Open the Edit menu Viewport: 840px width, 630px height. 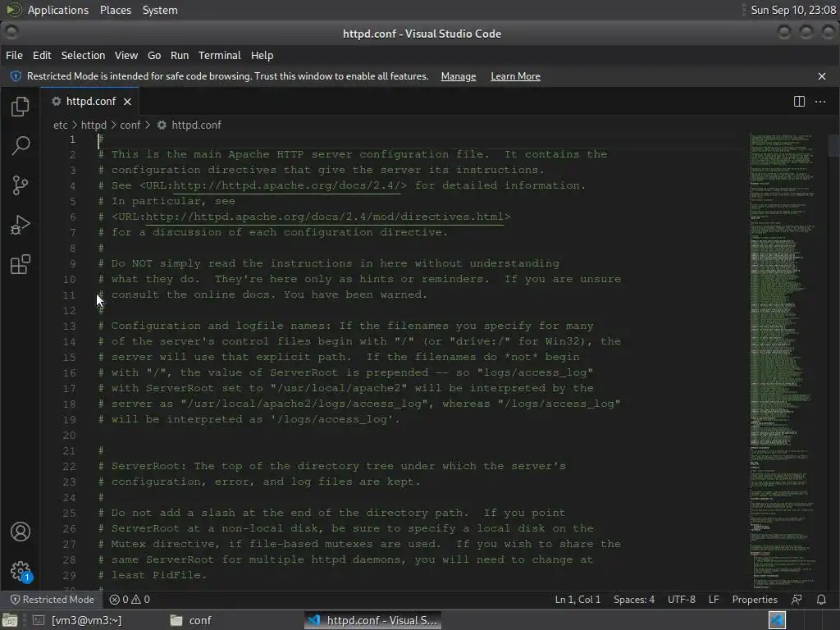(42, 55)
